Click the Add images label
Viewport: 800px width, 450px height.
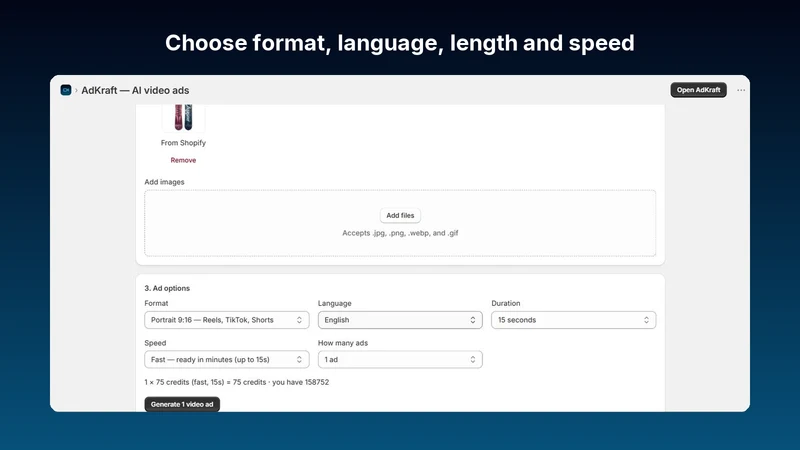pyautogui.click(x=164, y=182)
